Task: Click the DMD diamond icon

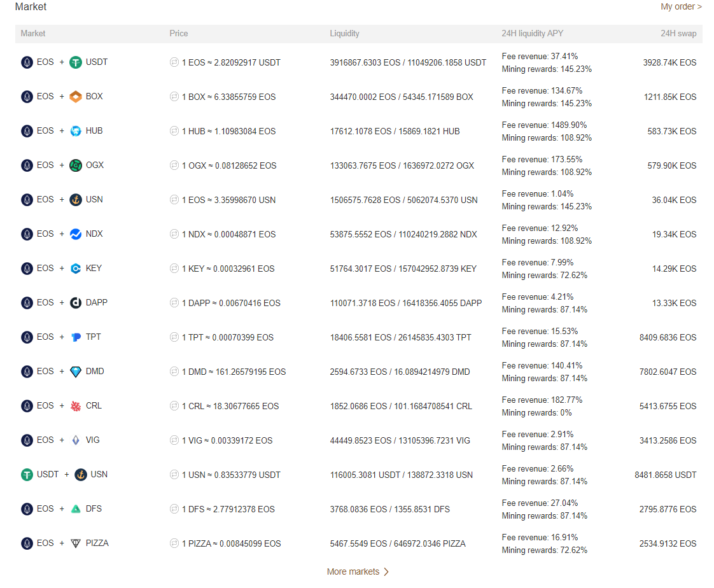Action: pos(76,372)
